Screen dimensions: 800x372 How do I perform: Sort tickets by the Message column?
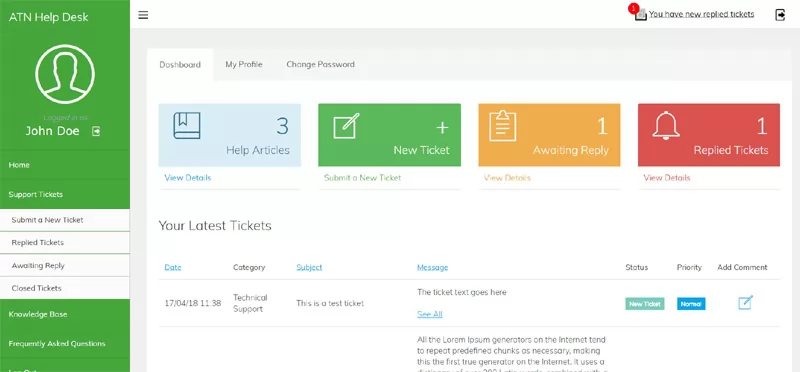pos(433,267)
